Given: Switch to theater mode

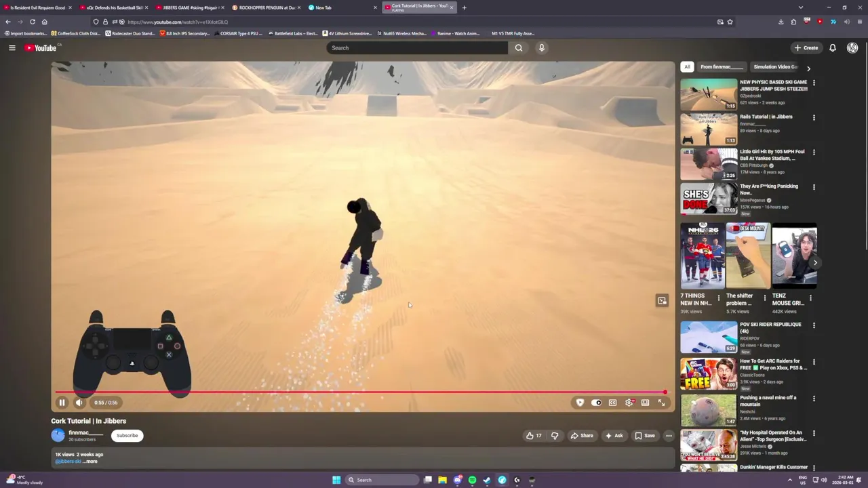Looking at the screenshot, I should click(x=646, y=403).
